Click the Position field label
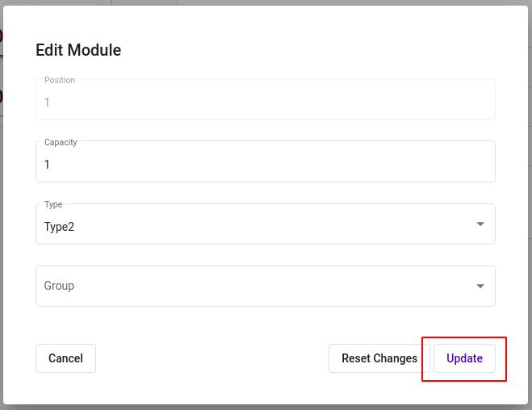 click(60, 80)
